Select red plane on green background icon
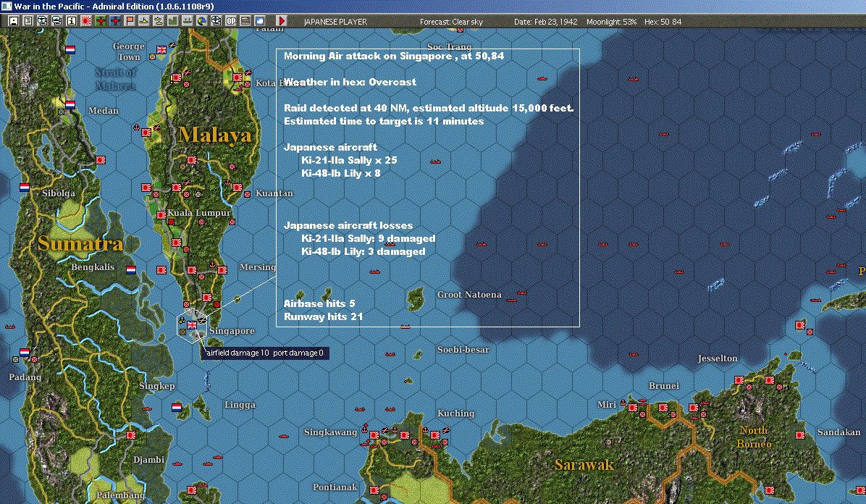This screenshot has width=866, height=504. [101, 21]
